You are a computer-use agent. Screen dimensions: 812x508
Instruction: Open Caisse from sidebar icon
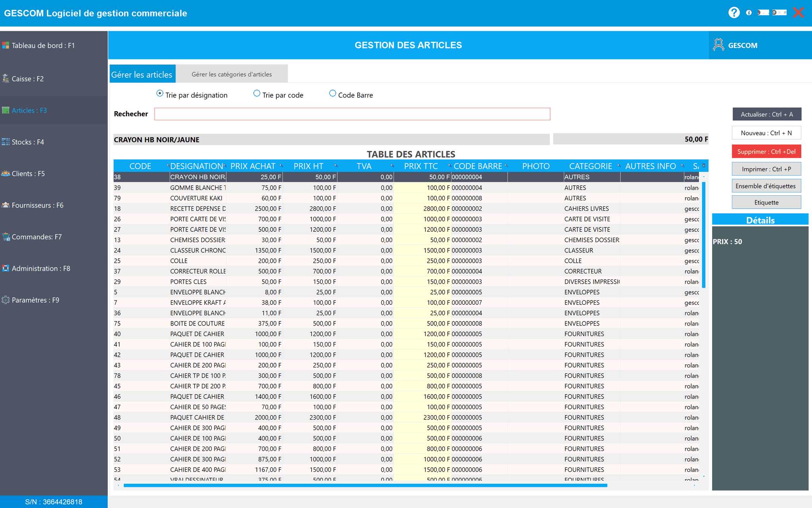(6, 79)
